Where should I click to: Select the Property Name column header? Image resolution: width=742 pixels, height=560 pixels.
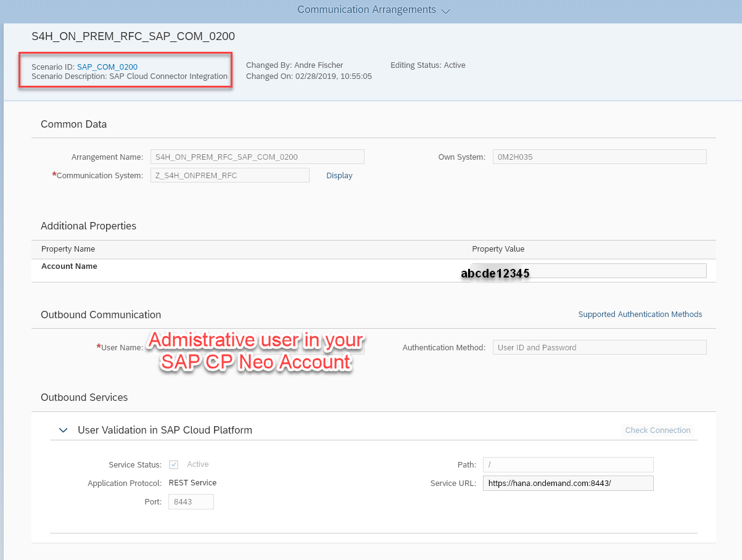tap(68, 249)
